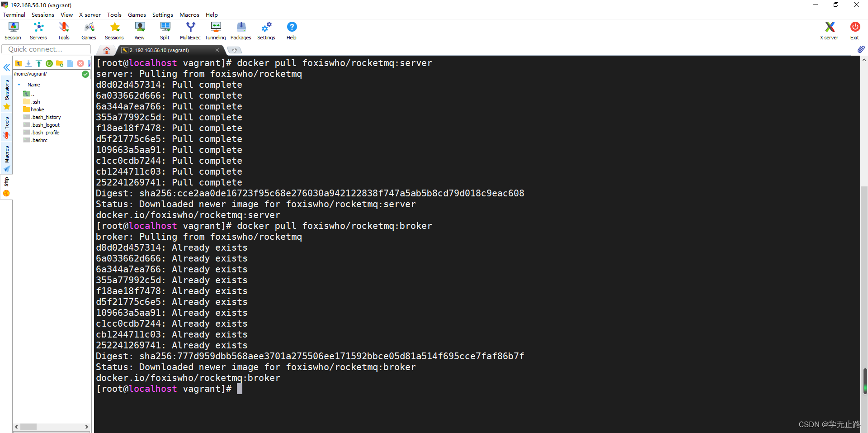The width and height of the screenshot is (868, 433).
Task: Switch to the Macros sidebar tab
Action: click(7, 158)
